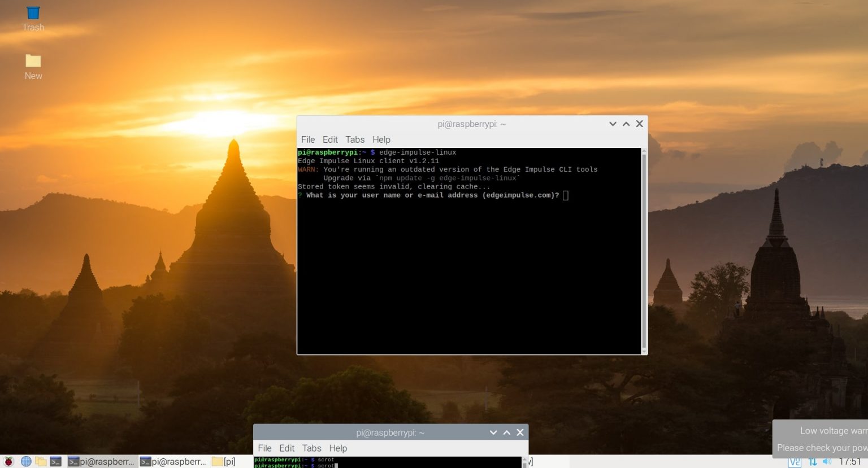This screenshot has width=868, height=468.
Task: Launch the web browser globe icon
Action: click(x=26, y=461)
